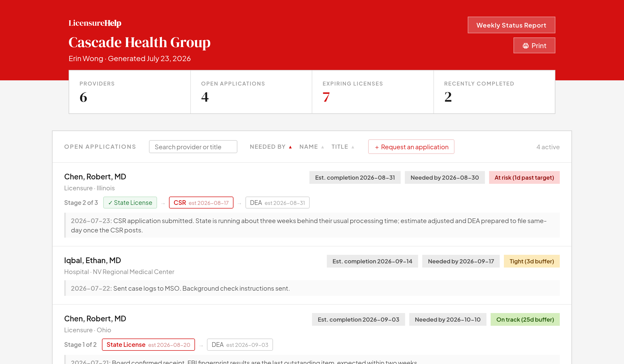Click Erin Wong generated date line
This screenshot has width=624, height=364.
[x=129, y=58]
